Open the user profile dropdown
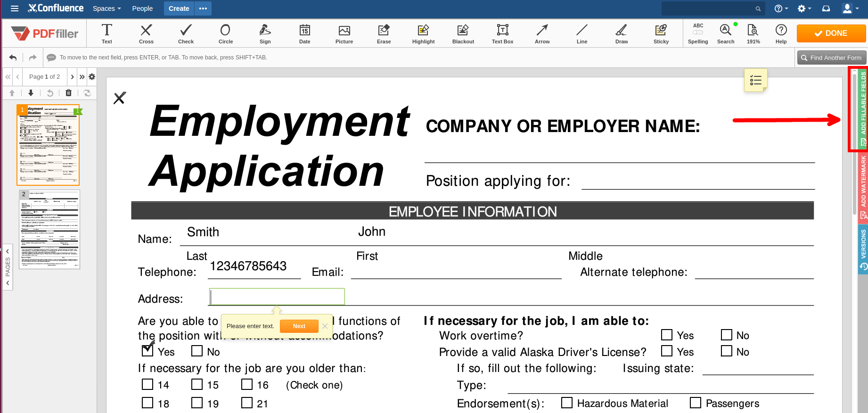Image resolution: width=868 pixels, height=413 pixels. click(x=850, y=8)
